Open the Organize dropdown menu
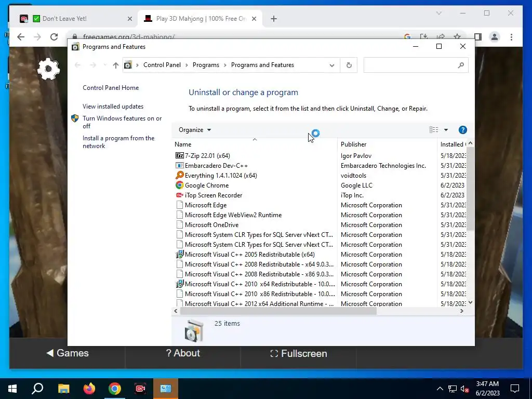 coord(195,130)
